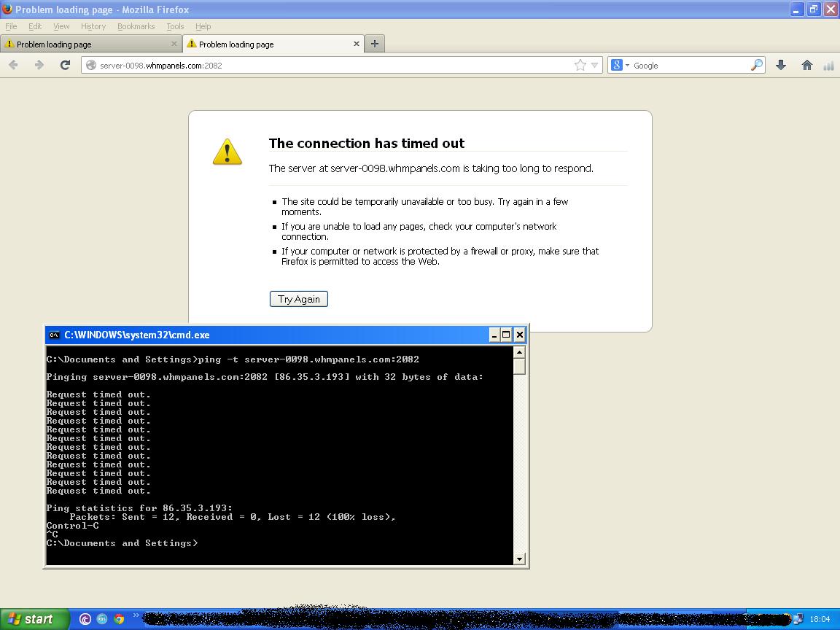This screenshot has width=840, height=630.
Task: Open the BitTorrent quick launch icon
Action: point(85,619)
